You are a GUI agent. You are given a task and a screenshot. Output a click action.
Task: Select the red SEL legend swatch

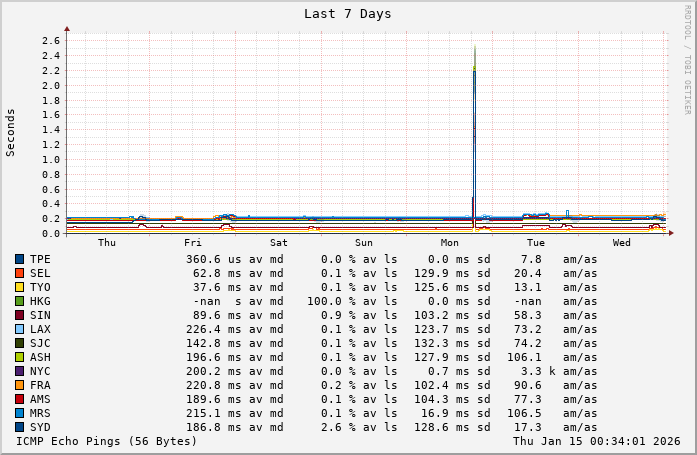coord(19,273)
